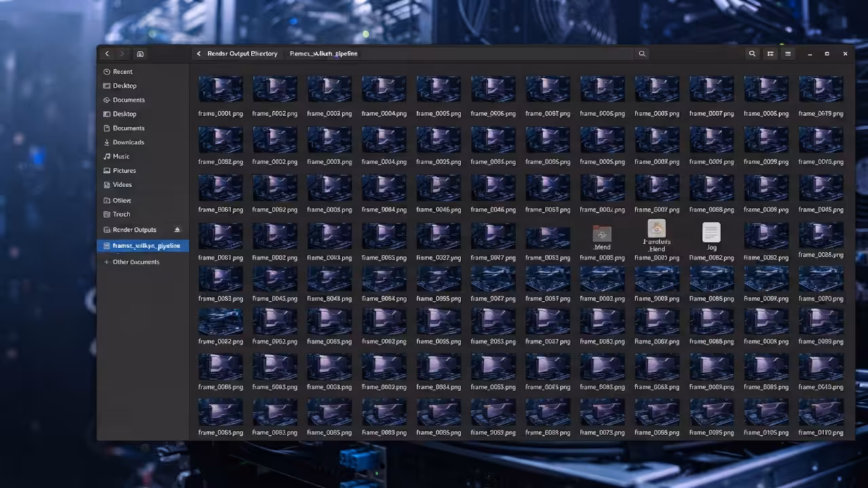Click the folder icon beside the forward arrow
This screenshot has width=868, height=488.
click(x=140, y=54)
